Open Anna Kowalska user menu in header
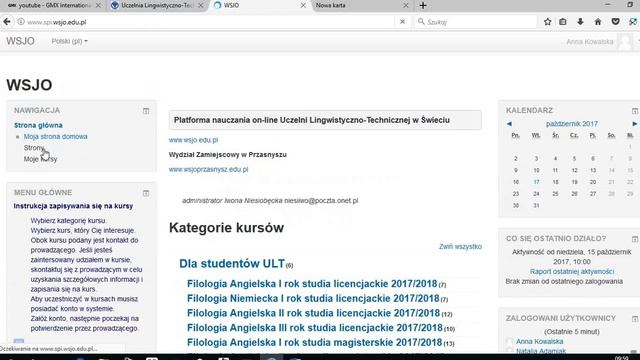 589,42
